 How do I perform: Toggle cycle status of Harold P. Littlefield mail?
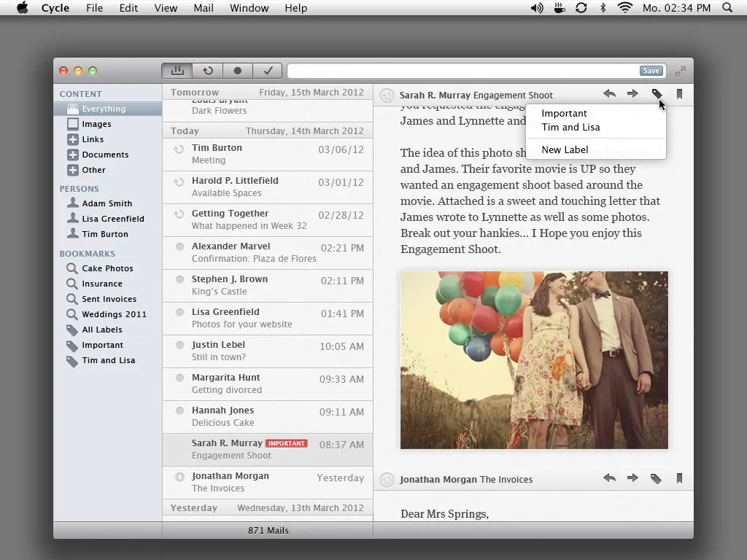pos(179,182)
